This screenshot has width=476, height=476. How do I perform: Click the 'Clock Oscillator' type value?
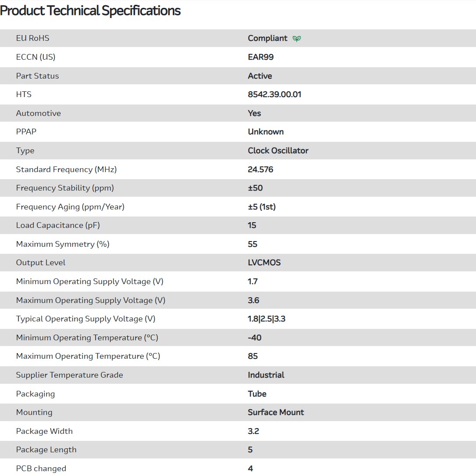(x=278, y=151)
